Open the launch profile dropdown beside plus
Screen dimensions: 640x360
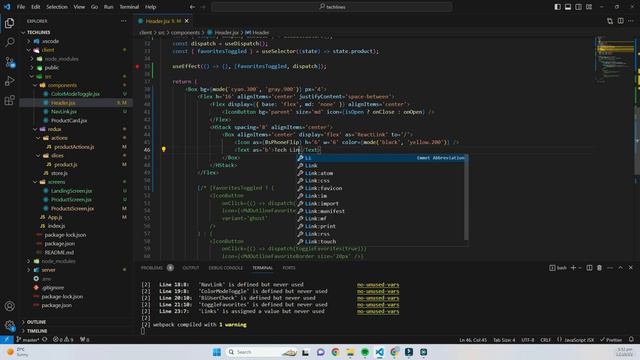pos(580,268)
